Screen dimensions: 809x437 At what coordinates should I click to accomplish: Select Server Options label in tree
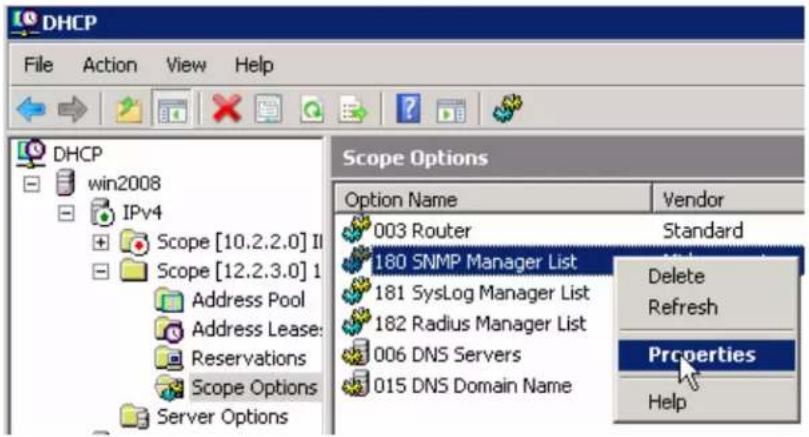[222, 417]
